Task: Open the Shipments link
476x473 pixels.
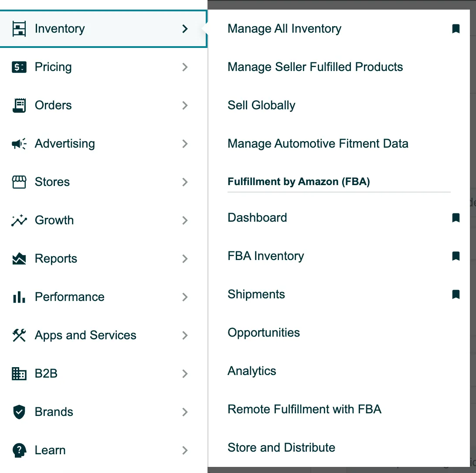Action: [256, 294]
